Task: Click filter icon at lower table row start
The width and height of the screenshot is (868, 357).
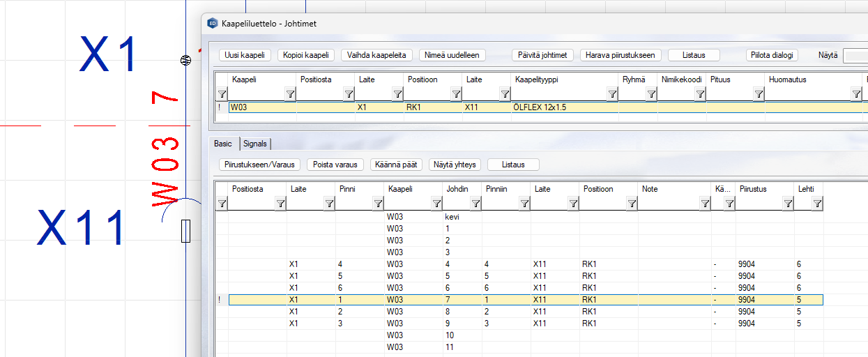Action: point(222,204)
